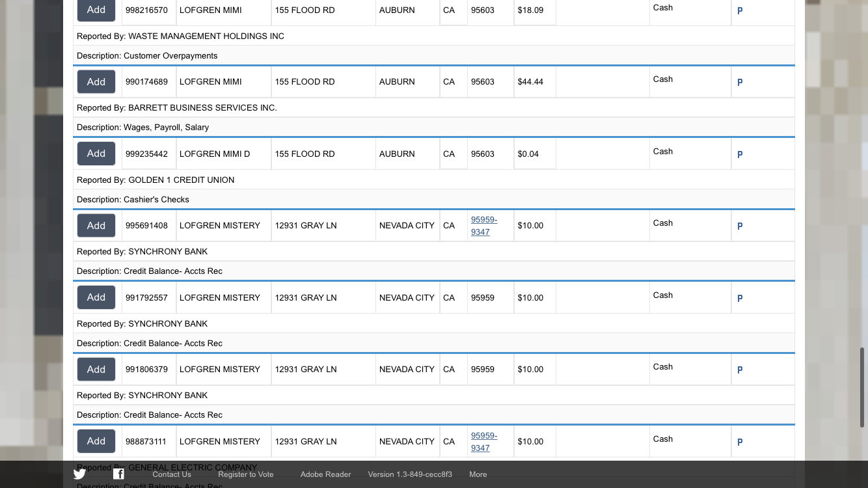
Task: Click the P icon for property 999235442
Action: [740, 155]
